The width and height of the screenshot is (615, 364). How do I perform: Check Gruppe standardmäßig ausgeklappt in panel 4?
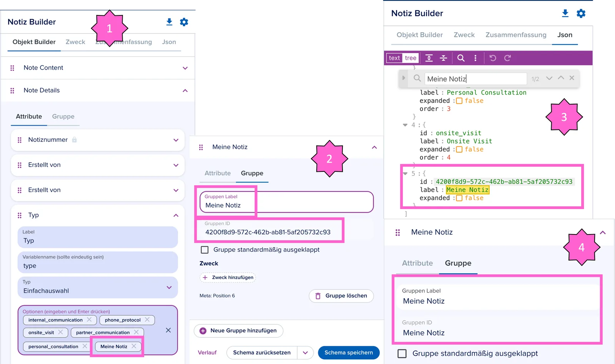click(402, 354)
